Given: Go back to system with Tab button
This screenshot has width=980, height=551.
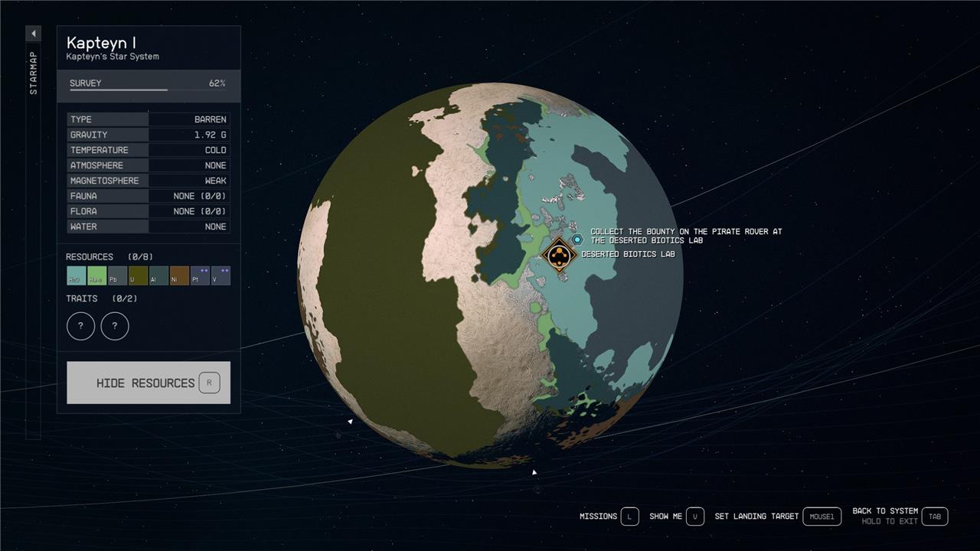Looking at the screenshot, I should 934,517.
